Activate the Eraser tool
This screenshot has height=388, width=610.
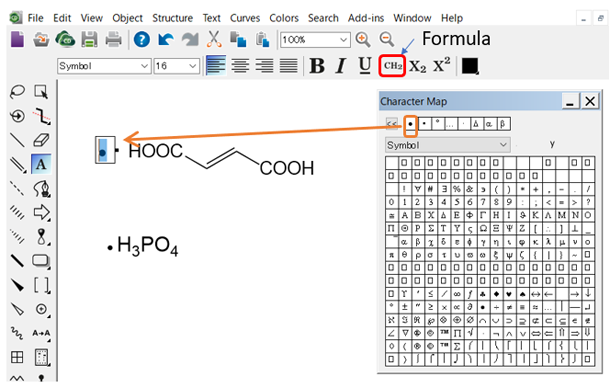[41, 140]
